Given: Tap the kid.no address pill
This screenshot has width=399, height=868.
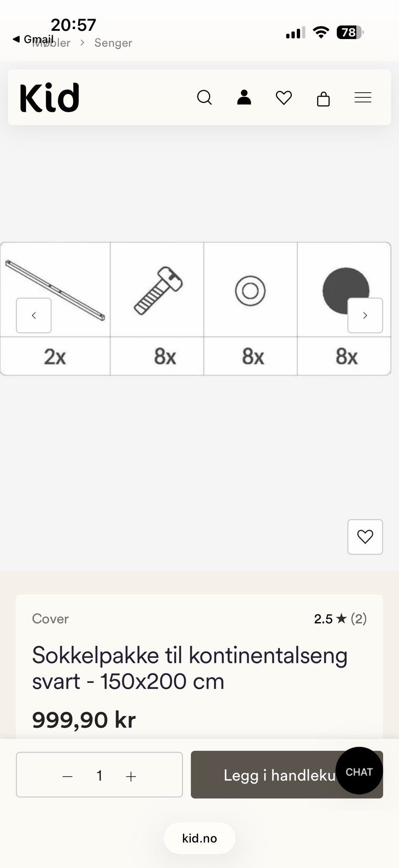Looking at the screenshot, I should tap(199, 838).
